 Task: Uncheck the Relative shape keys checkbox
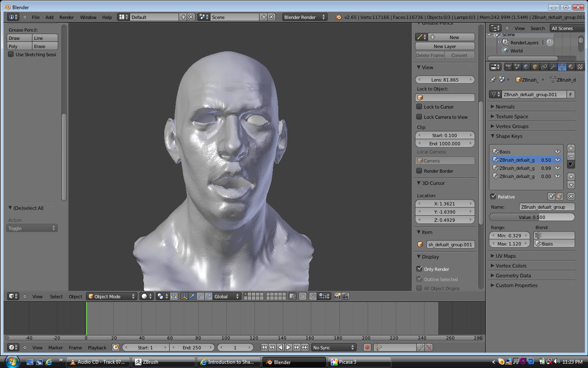[493, 197]
